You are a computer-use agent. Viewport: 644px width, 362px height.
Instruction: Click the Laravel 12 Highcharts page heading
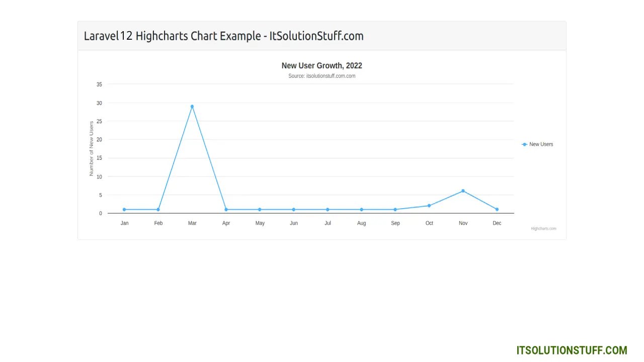coord(223,36)
